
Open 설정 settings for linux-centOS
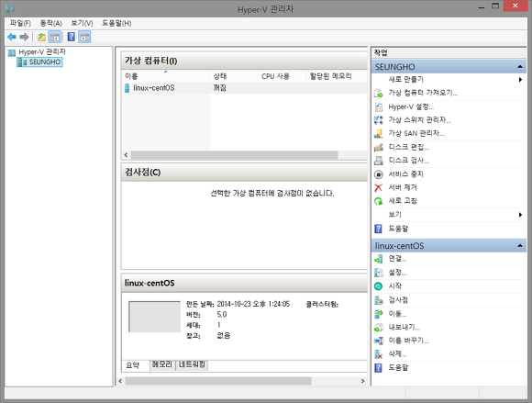397,273
